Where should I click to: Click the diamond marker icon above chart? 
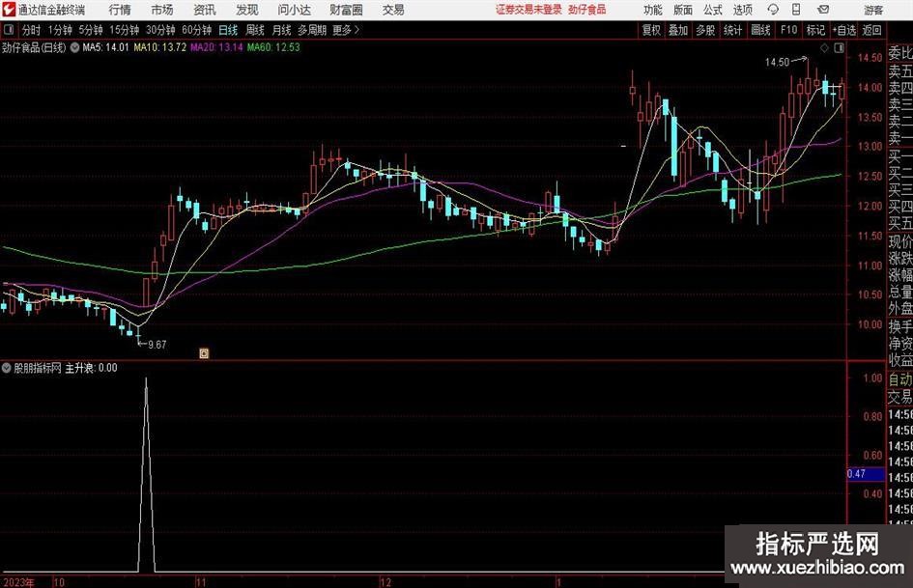tap(824, 48)
